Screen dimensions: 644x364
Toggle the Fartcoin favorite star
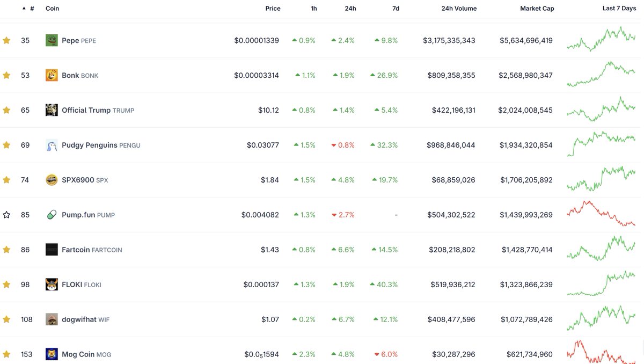pyautogui.click(x=6, y=250)
